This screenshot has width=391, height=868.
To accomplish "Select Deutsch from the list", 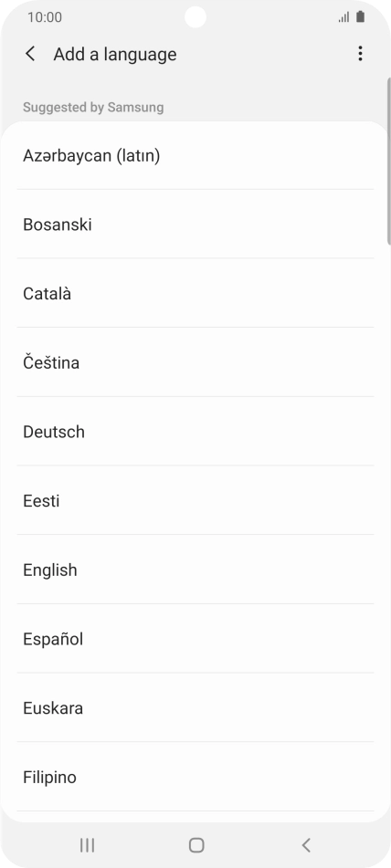I will click(195, 431).
